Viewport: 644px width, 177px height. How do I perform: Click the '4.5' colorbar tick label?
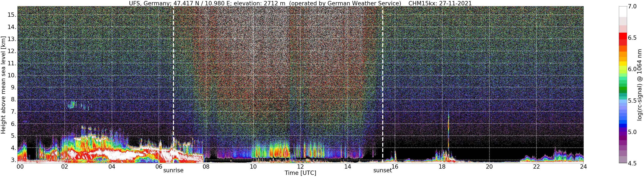632,163
